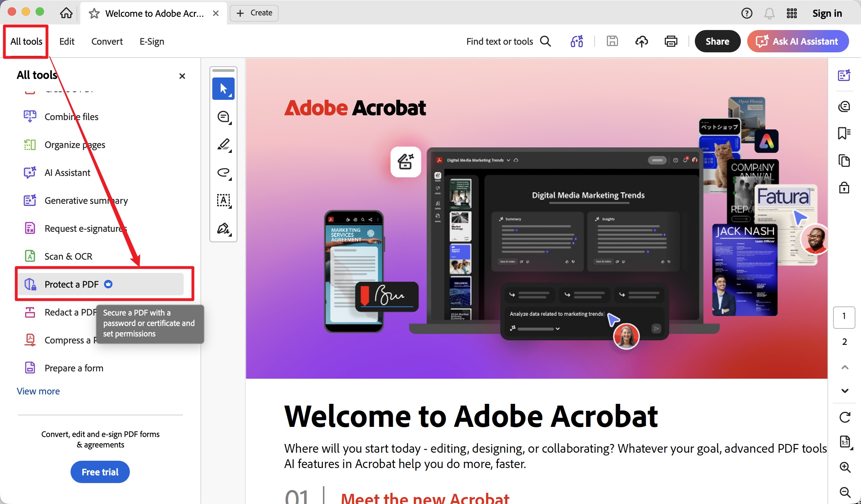The image size is (861, 504).
Task: Open the apps grid icon
Action: 792,13
